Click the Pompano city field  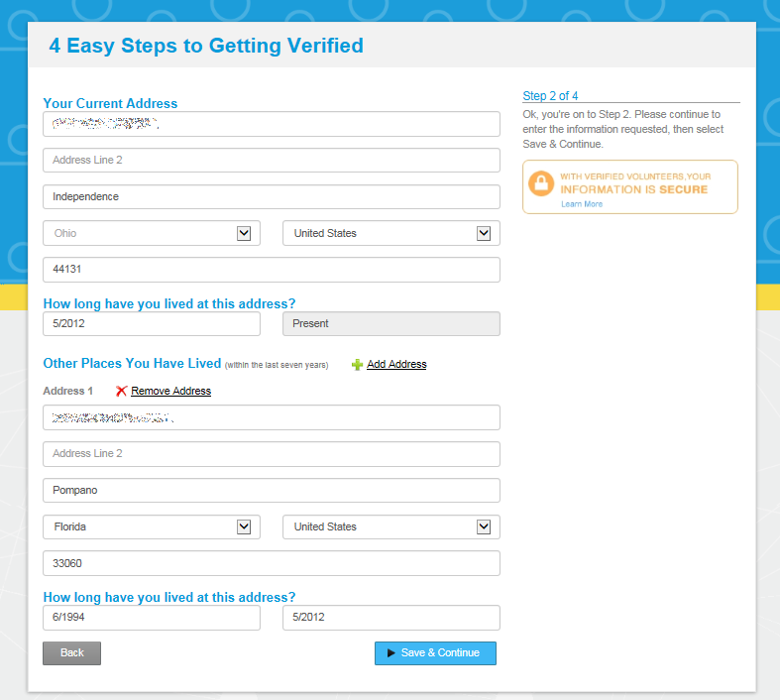click(x=271, y=490)
